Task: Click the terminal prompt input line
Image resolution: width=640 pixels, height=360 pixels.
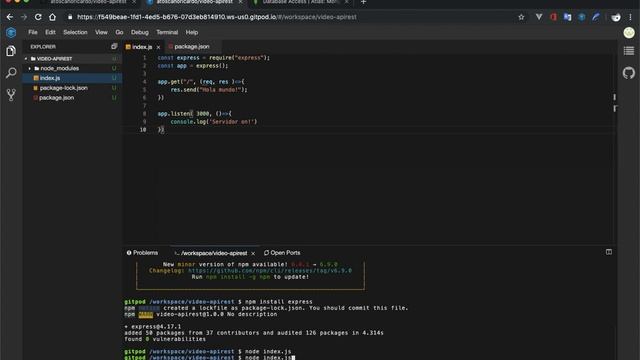Action: [209, 358]
